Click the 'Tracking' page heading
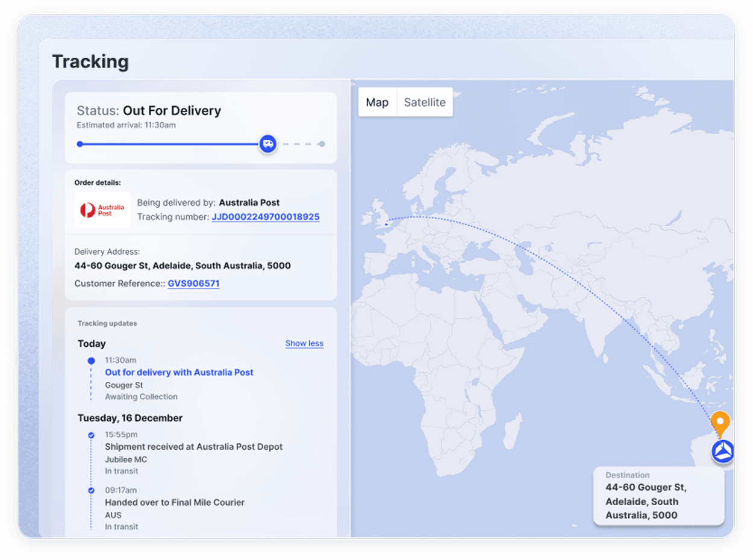753x560 pixels. 90,61
